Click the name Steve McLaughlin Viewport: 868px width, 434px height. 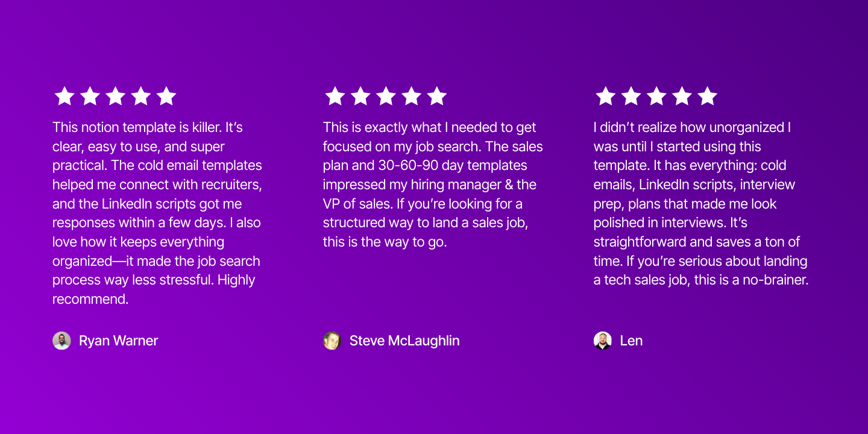point(404,341)
